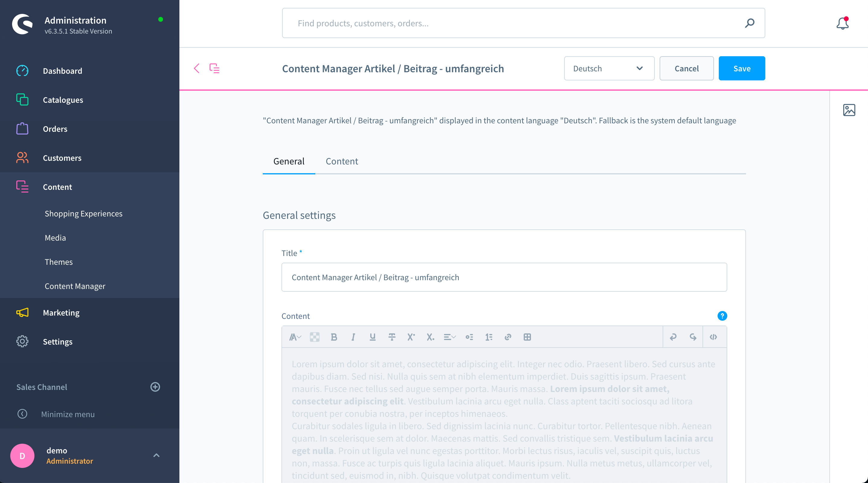The width and height of the screenshot is (868, 483).
Task: Apply superscript formatting
Action: coord(411,337)
